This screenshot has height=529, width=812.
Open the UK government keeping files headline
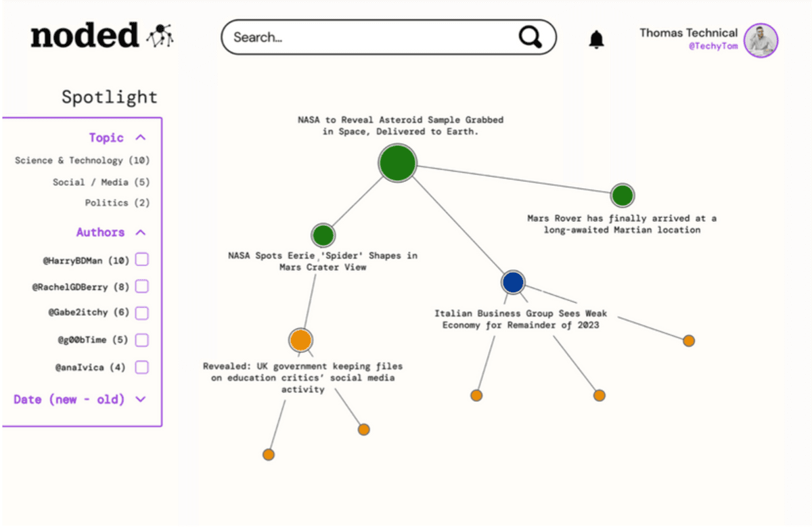pyautogui.click(x=302, y=377)
